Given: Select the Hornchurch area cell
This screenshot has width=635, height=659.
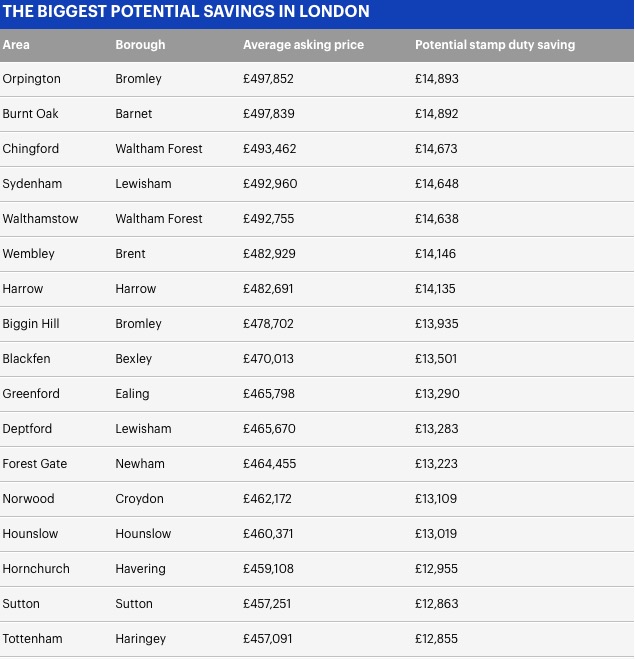Looking at the screenshot, I should 36,569.
